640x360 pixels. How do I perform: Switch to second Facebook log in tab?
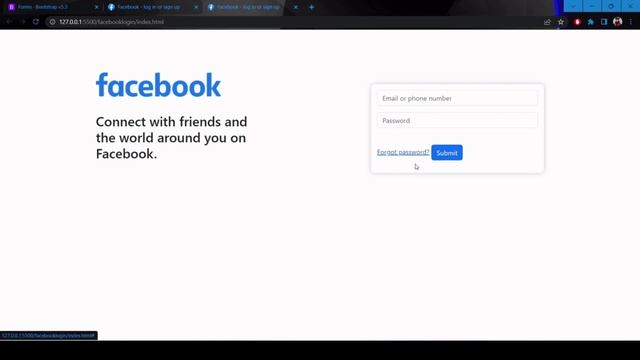152,7
